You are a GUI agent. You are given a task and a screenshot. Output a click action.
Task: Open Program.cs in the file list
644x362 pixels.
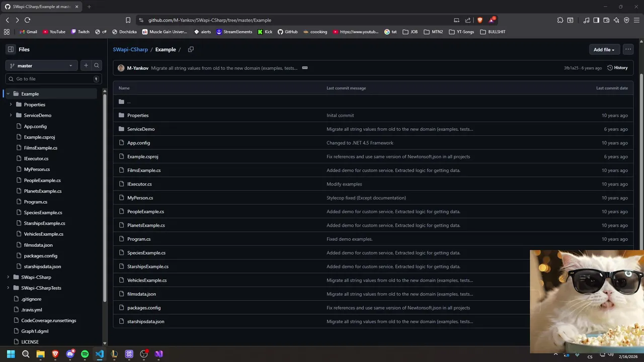point(139,239)
